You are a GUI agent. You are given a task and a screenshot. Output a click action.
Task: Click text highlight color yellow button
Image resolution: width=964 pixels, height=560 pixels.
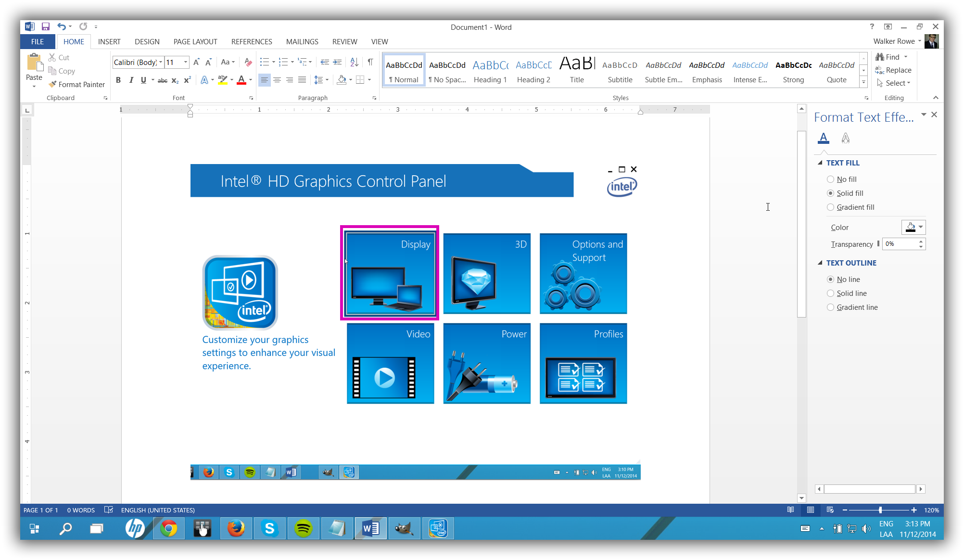(x=222, y=80)
